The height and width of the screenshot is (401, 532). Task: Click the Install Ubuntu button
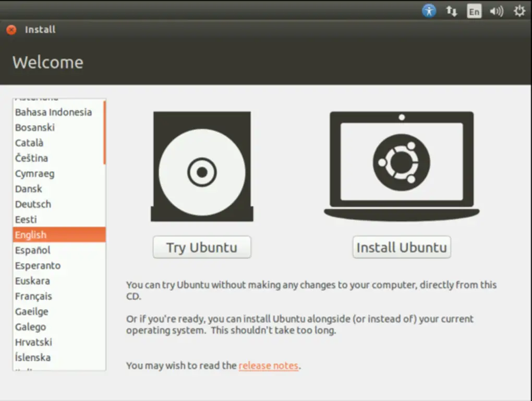[401, 247]
